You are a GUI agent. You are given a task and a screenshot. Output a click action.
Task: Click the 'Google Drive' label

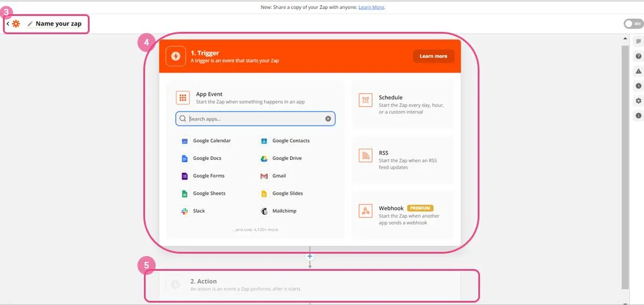[x=287, y=158]
